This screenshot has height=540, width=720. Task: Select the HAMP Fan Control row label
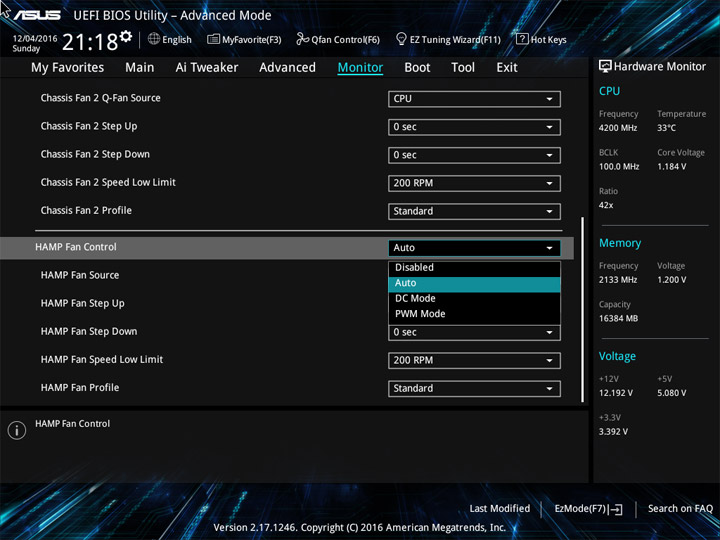(x=76, y=247)
